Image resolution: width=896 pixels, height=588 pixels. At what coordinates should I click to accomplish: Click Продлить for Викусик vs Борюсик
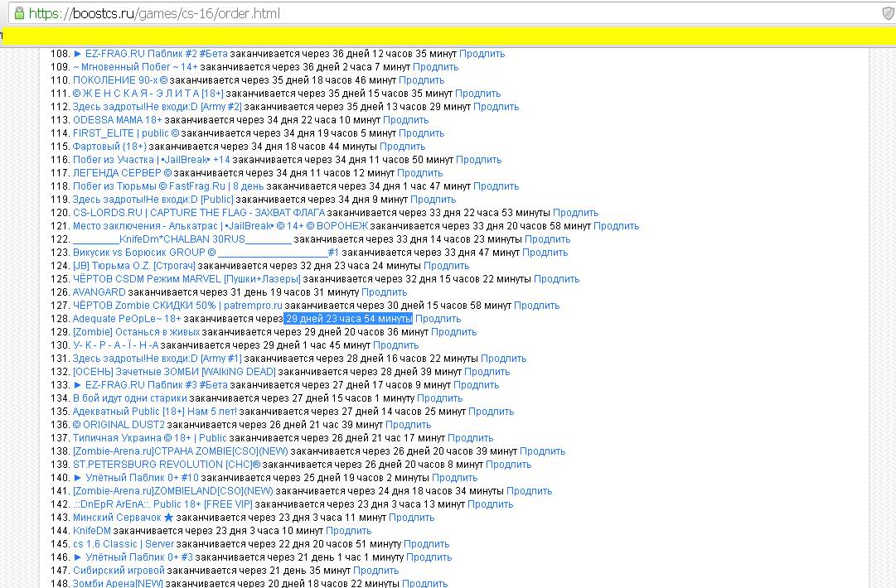(545, 253)
